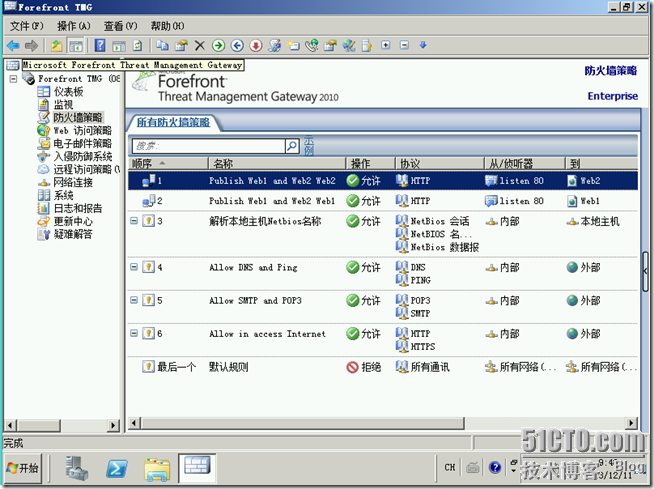Click the rules pane horizontal scrollbar thumb
This screenshot has width=654, height=489.
[303, 423]
